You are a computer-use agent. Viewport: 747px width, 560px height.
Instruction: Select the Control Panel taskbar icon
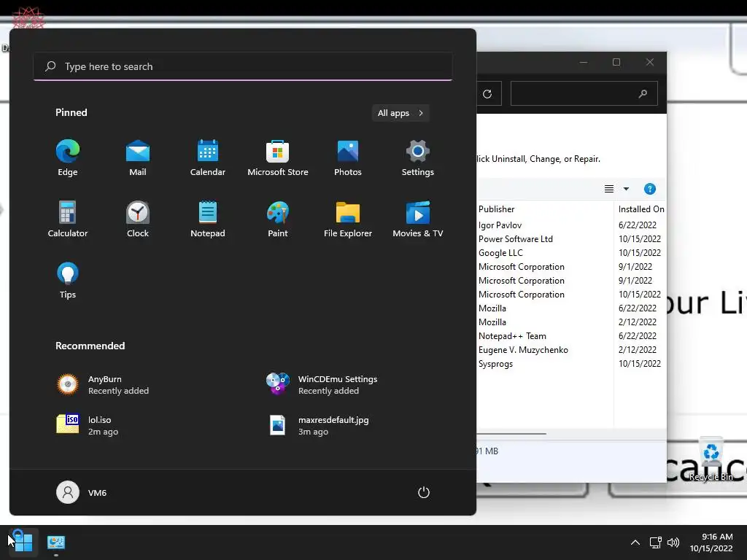[55, 542]
